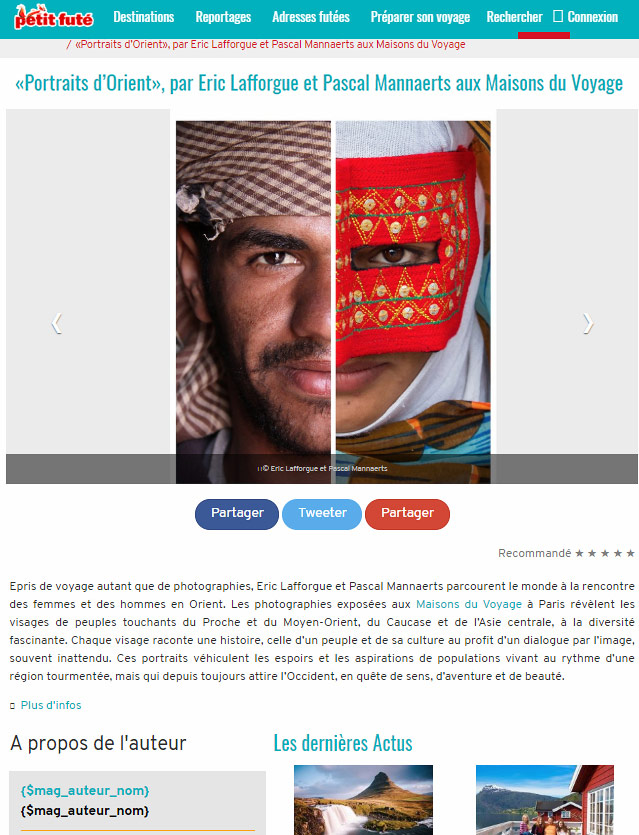Click the Petit Futé logo
The height and width of the screenshot is (835, 639).
54,17
